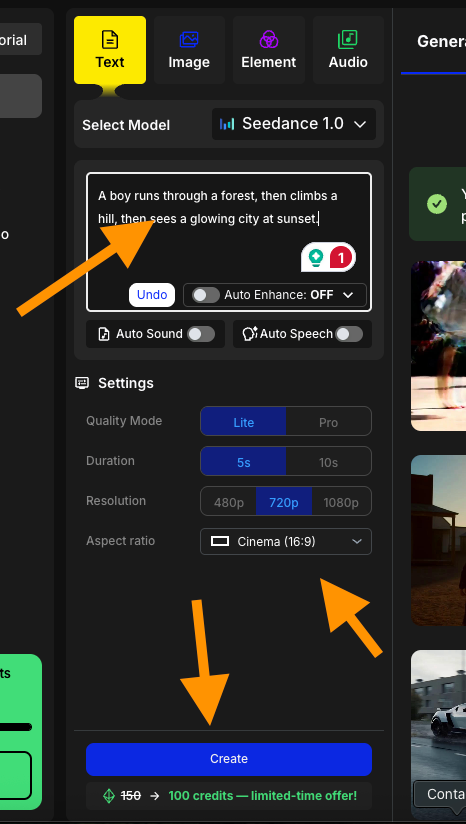
Task: Click the Element tab circles icon
Action: pos(268,39)
